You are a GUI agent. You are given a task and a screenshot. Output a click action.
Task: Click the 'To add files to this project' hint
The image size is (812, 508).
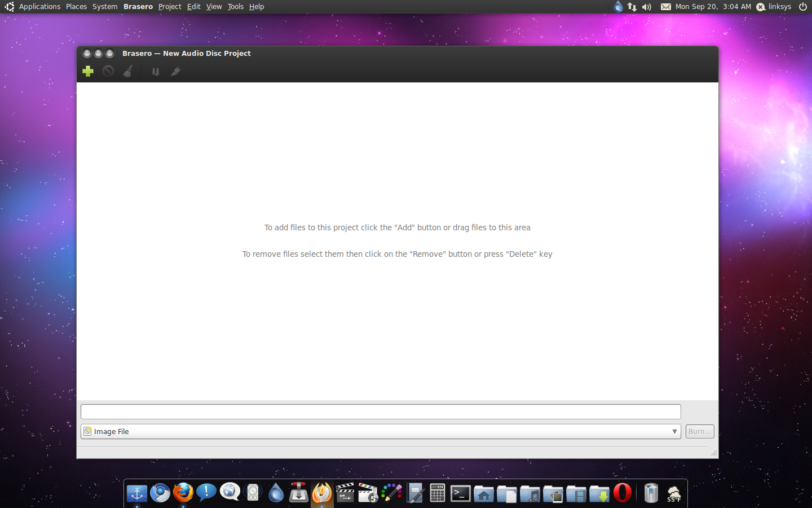398,227
